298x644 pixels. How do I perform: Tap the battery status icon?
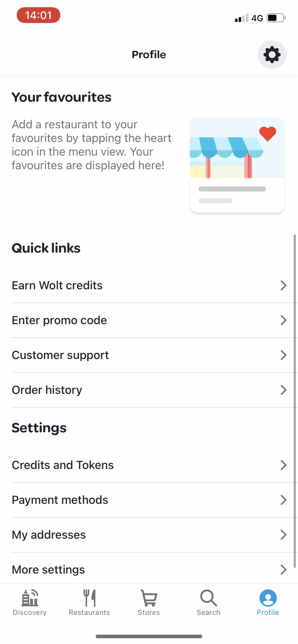pyautogui.click(x=276, y=18)
